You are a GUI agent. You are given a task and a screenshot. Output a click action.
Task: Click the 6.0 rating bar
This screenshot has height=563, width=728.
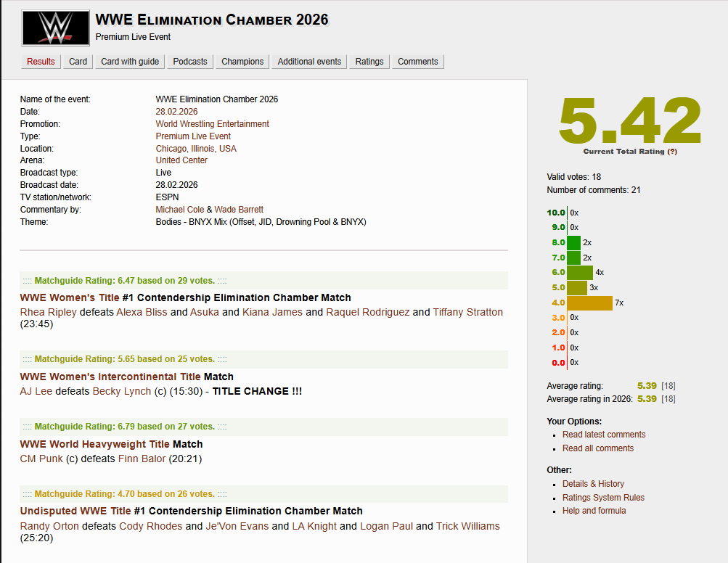click(580, 273)
